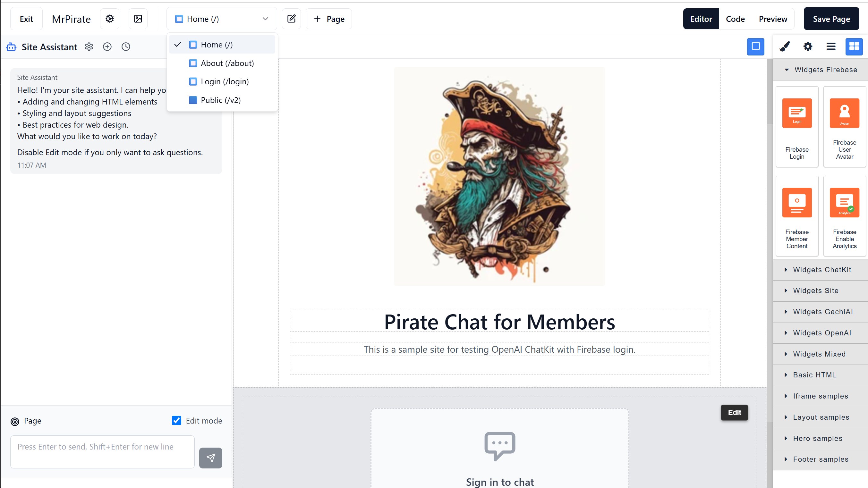Select About (/about) page from dropdown
This screenshot has height=488, width=868.
227,63
